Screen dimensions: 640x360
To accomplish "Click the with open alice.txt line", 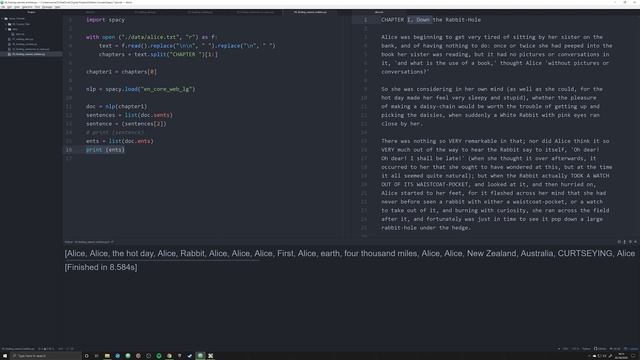I will coord(151,37).
